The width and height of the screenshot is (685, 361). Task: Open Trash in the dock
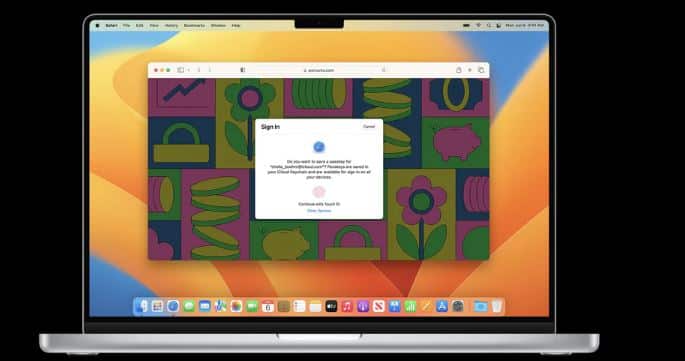click(x=497, y=306)
